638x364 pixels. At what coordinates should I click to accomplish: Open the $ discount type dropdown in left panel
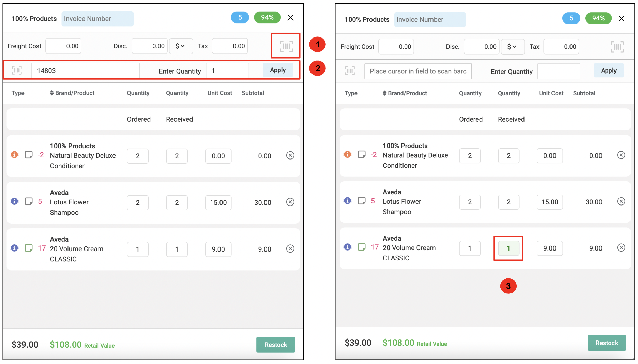[x=181, y=46]
